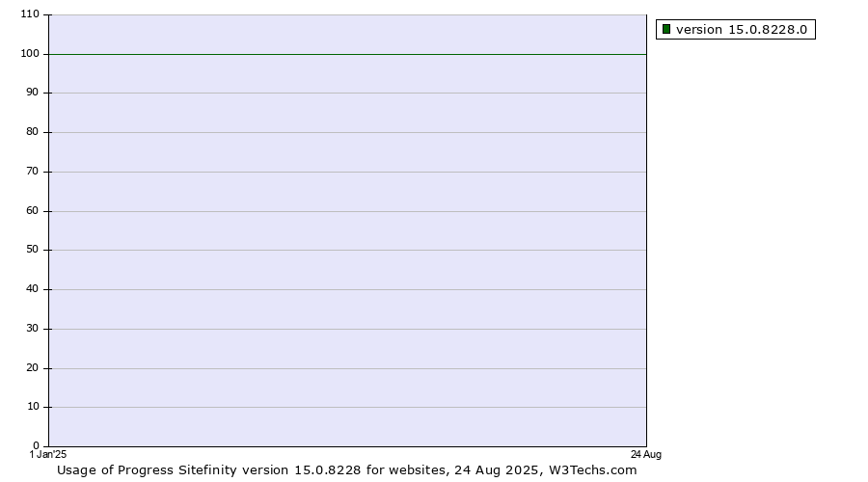The image size is (868, 482).
Task: Click the green legend color swatch
Action: [665, 29]
